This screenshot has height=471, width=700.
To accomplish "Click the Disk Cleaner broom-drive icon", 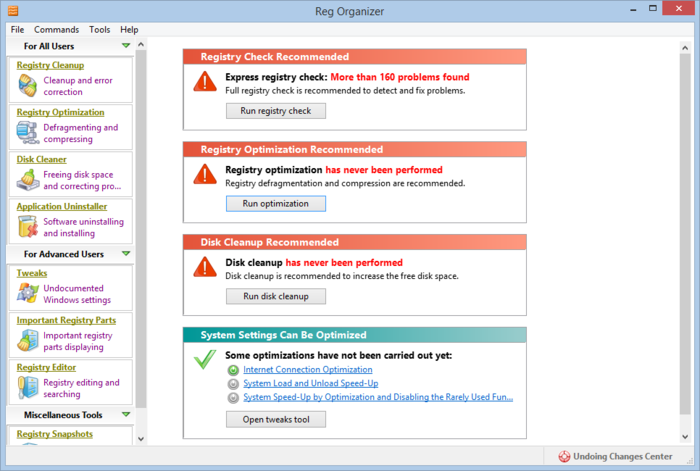I will tap(27, 180).
